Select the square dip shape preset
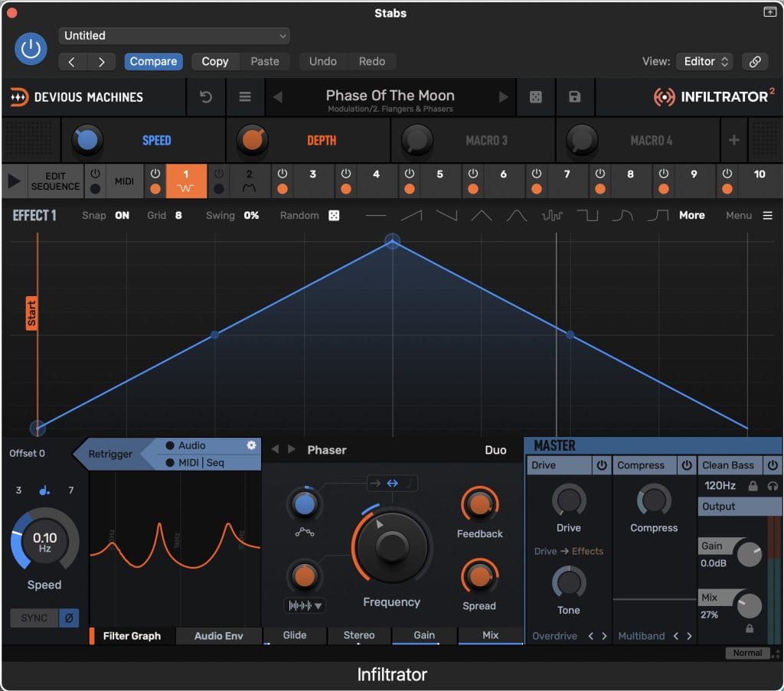This screenshot has height=691, width=784. pos(587,215)
